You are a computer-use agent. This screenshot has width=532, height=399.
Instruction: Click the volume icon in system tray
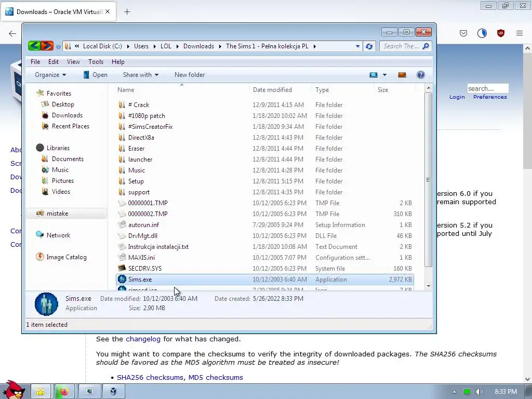point(479,392)
